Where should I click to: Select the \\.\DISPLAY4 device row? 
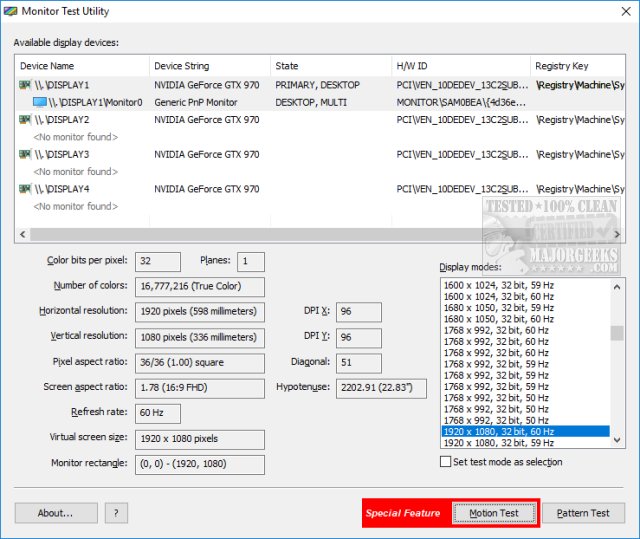click(320, 189)
